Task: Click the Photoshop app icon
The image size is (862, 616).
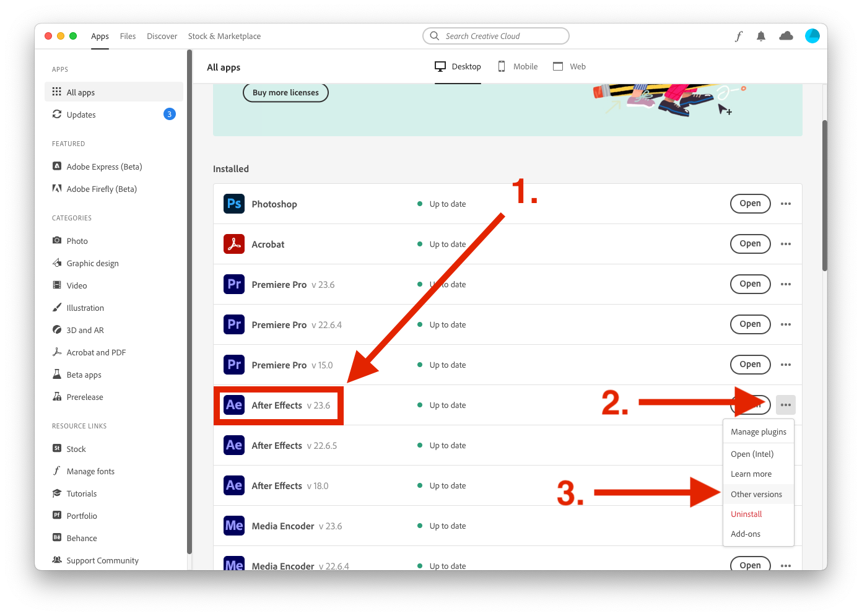Action: pyautogui.click(x=234, y=204)
